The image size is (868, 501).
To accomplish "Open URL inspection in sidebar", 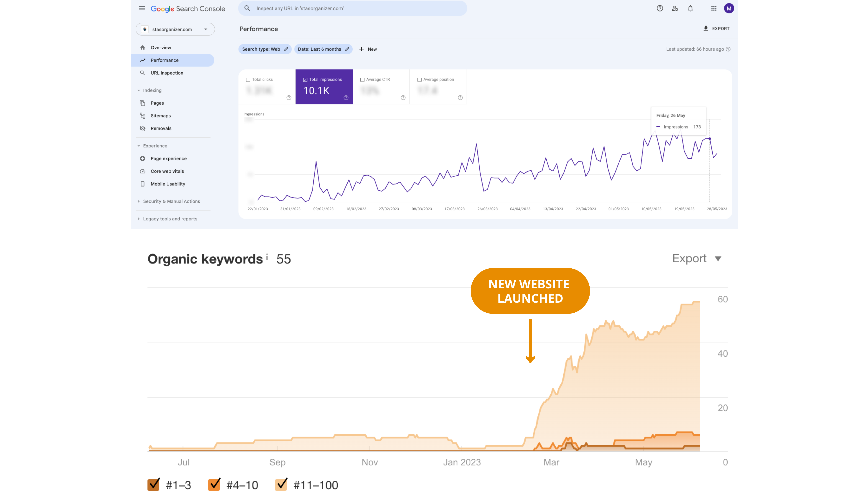I will coord(173,73).
